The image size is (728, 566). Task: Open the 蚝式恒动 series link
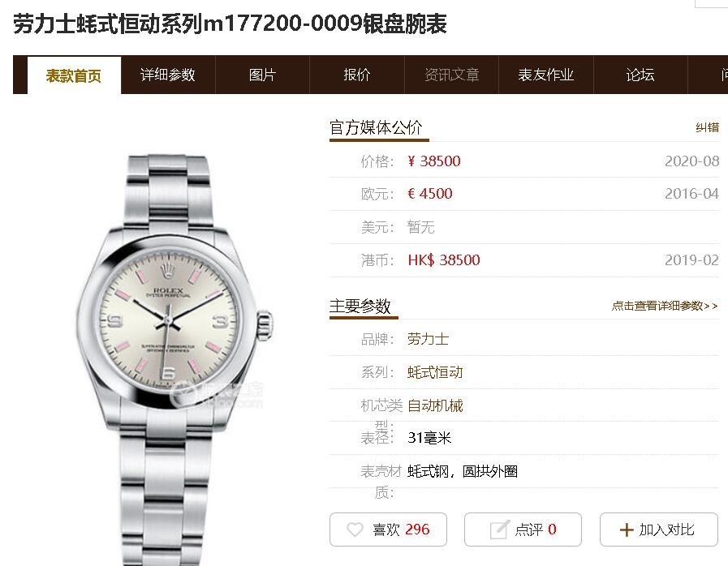[435, 372]
